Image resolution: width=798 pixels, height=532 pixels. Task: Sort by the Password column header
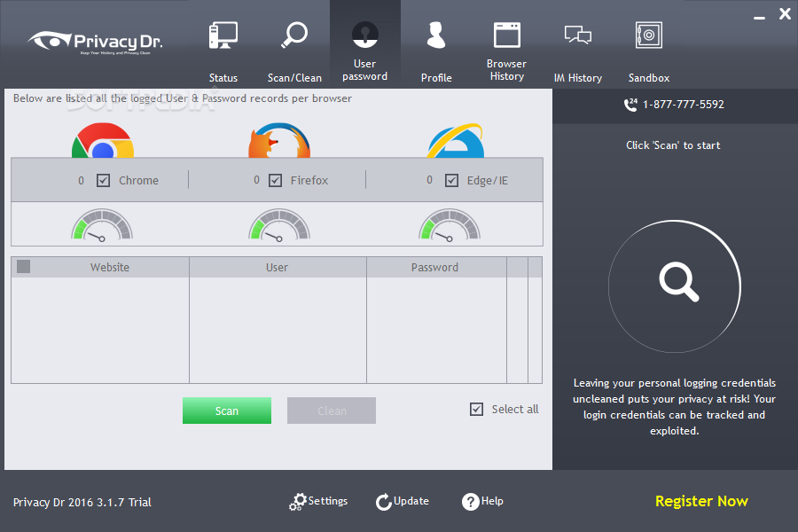[436, 267]
